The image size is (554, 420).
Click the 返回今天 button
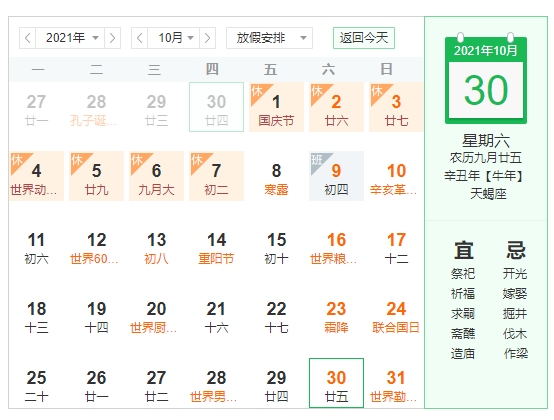364,38
